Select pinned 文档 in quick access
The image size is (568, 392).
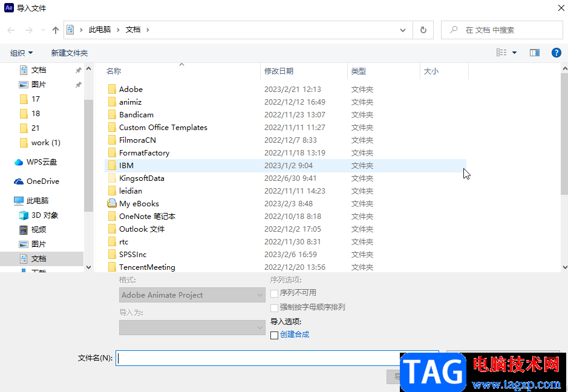click(38, 70)
